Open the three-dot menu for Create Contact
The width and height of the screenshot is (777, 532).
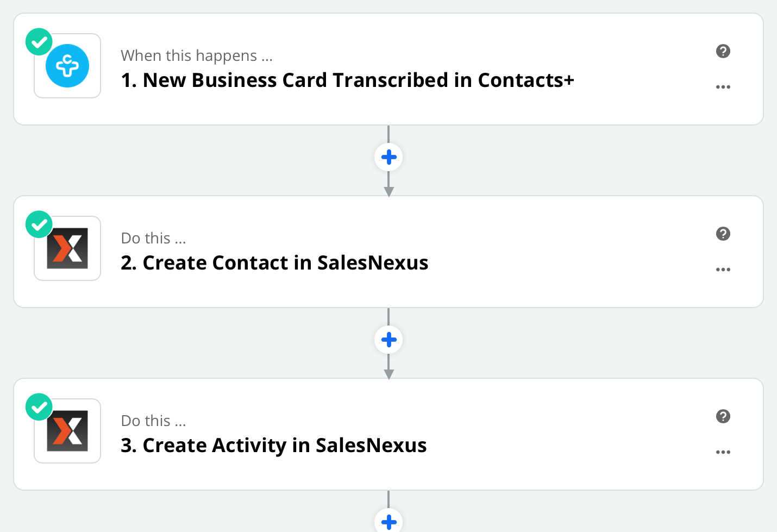[723, 270]
